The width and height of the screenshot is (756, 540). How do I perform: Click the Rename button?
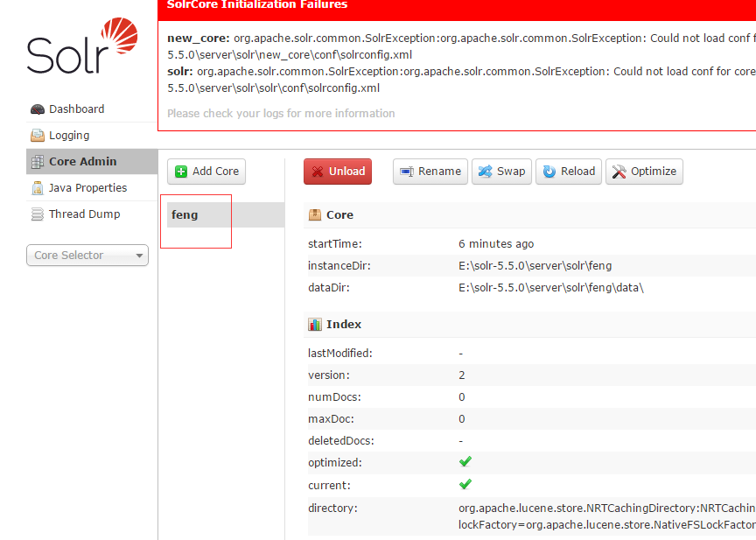(430, 172)
